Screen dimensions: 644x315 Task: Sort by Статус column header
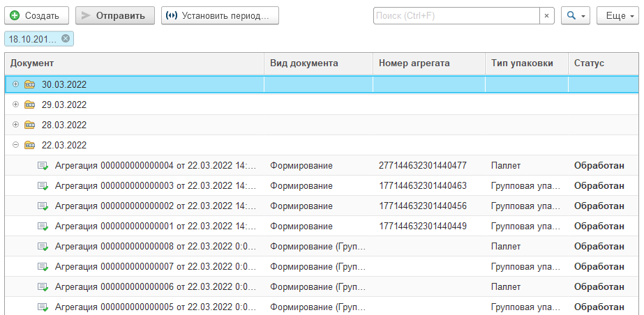(589, 63)
